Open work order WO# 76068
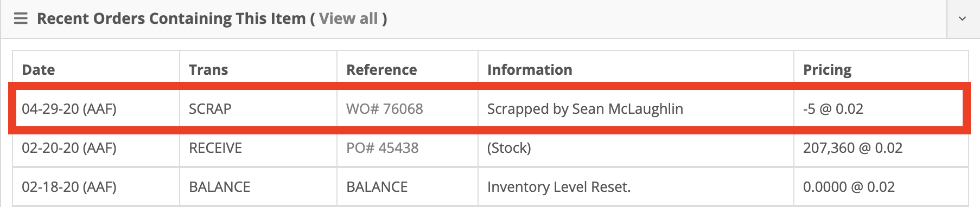980x207 pixels. pos(384,109)
